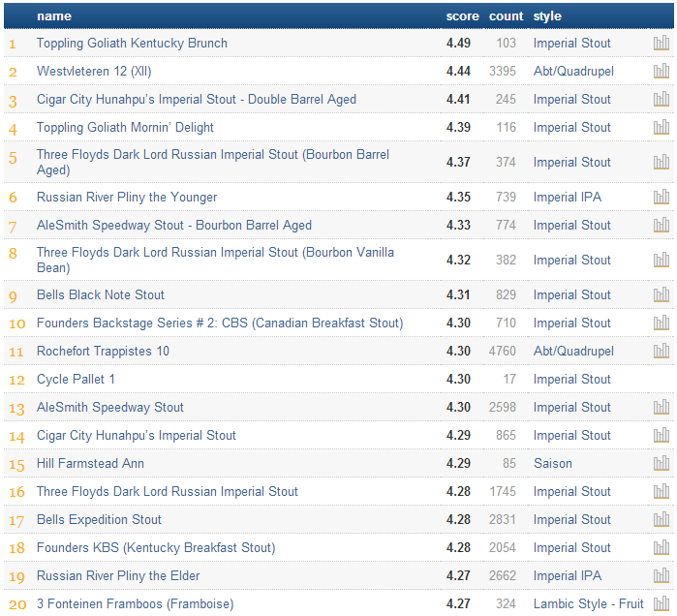Open Founders KBS (Kentucky Breakfast Stout) link
677x616 pixels.
point(156,547)
